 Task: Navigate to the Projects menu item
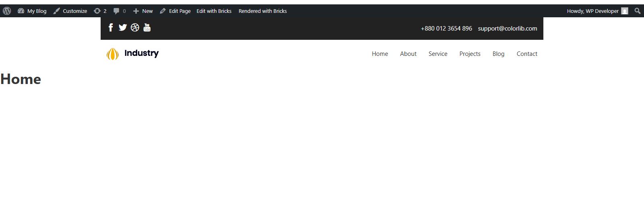[470, 54]
